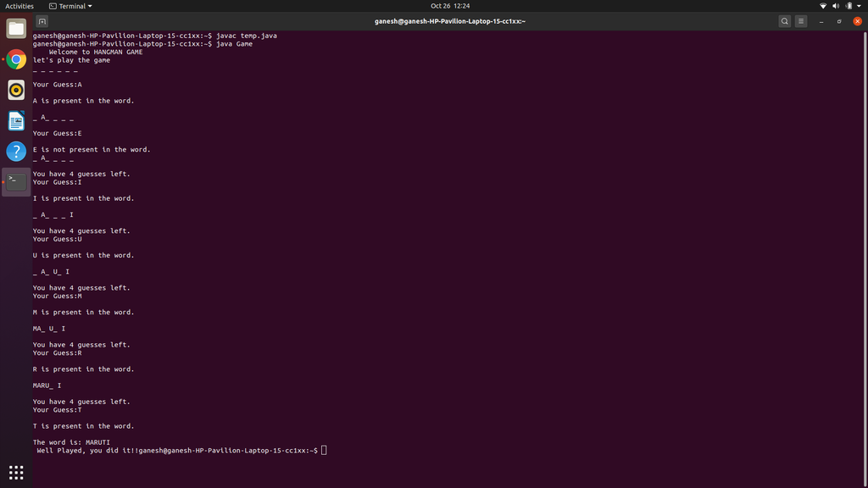Click the 'MARU_ I' progress line

47,385
